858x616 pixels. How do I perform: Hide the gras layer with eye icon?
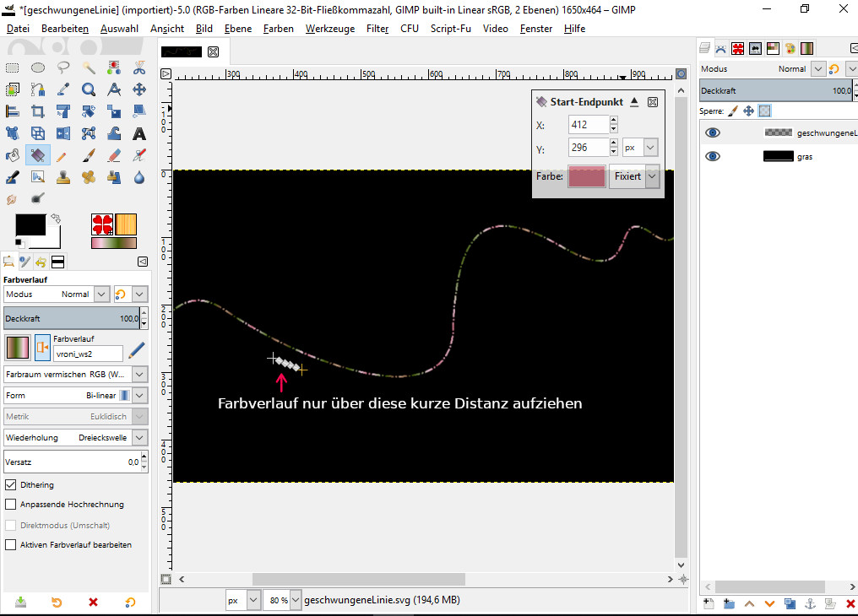click(x=713, y=156)
